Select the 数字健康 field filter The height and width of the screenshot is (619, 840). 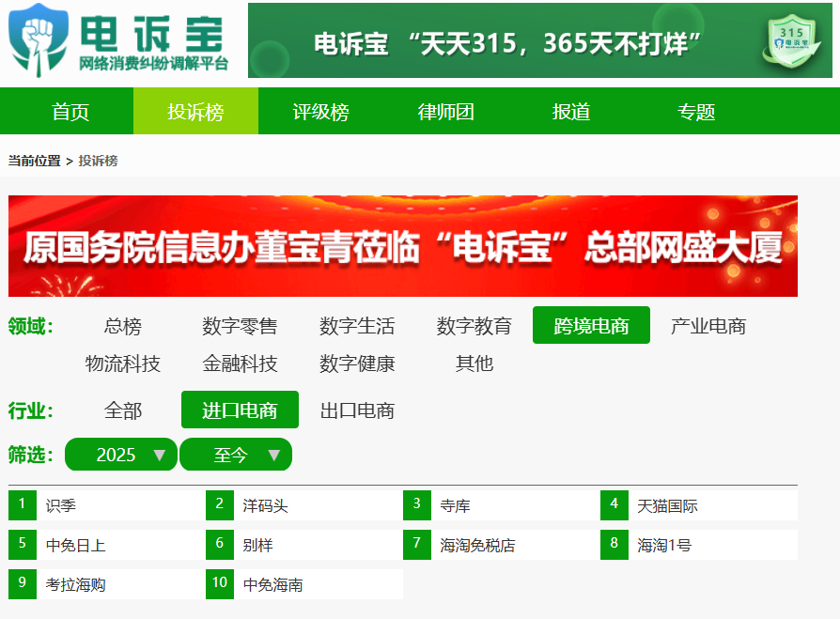coord(357,364)
